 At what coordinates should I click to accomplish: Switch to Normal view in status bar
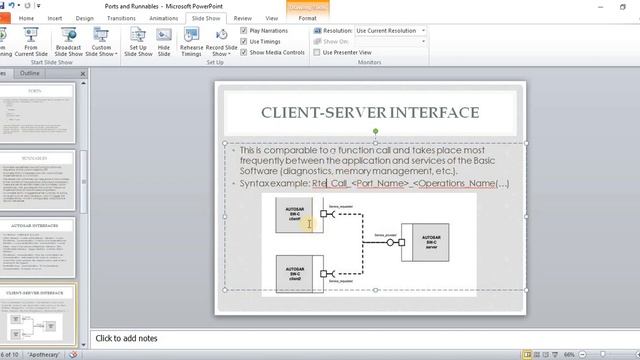click(x=527, y=355)
